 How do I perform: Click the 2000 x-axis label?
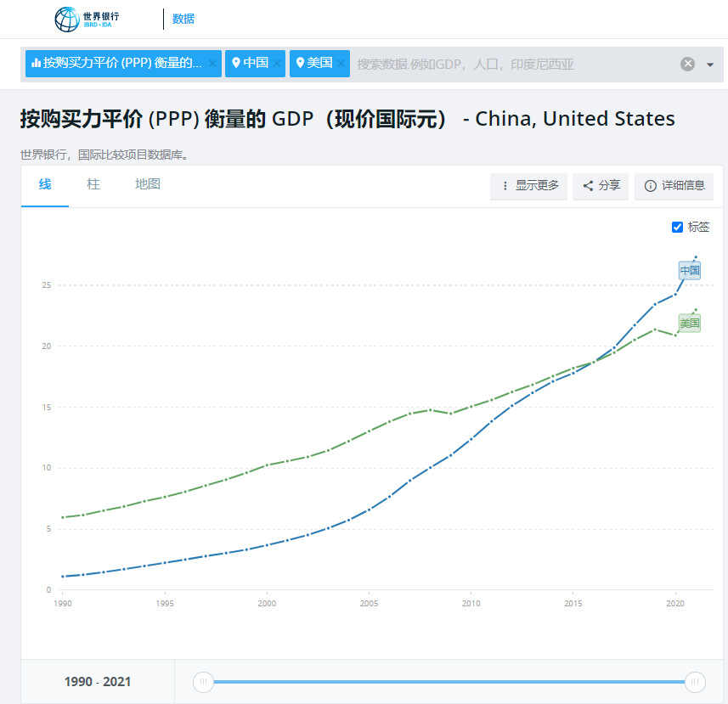(x=267, y=603)
